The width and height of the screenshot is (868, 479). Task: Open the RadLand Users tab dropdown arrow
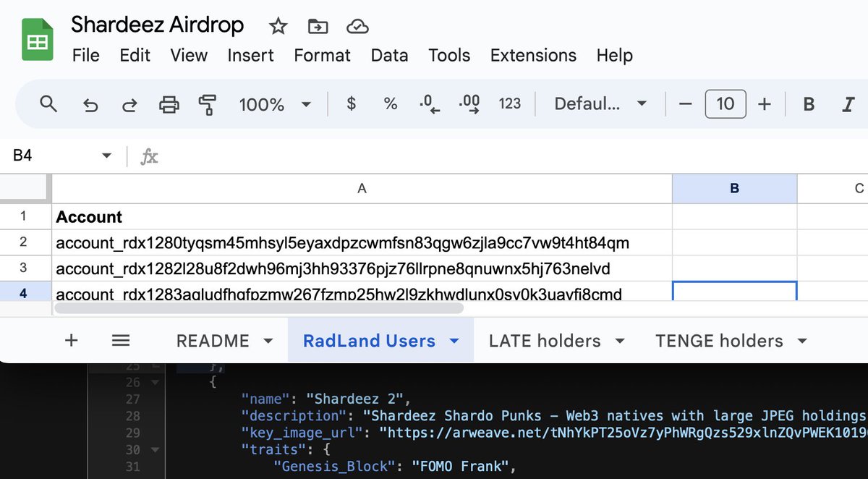coord(454,341)
